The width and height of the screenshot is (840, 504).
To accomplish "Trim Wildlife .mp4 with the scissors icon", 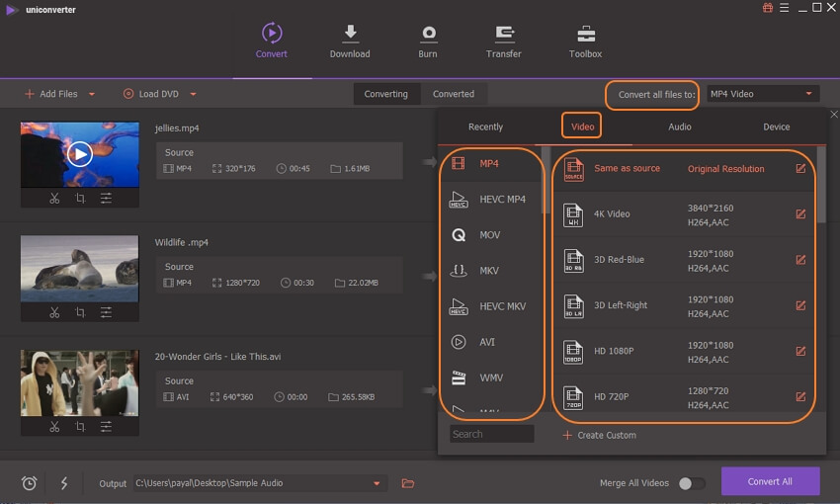I will [x=54, y=312].
